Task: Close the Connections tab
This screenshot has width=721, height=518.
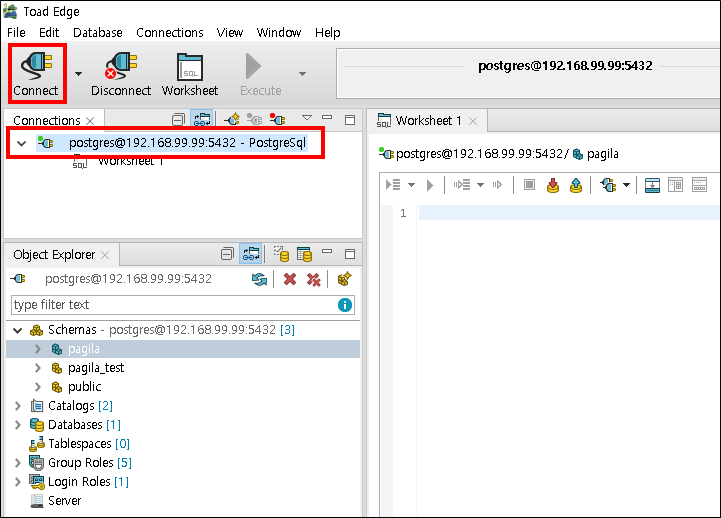Action: click(91, 121)
